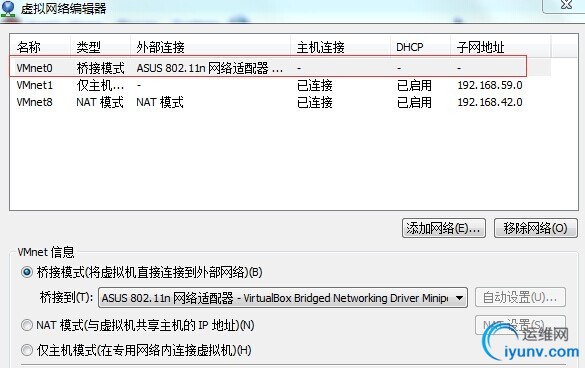The image size is (585, 368).
Task: Select the VMnet8 NAT mode row
Action: pos(280,102)
